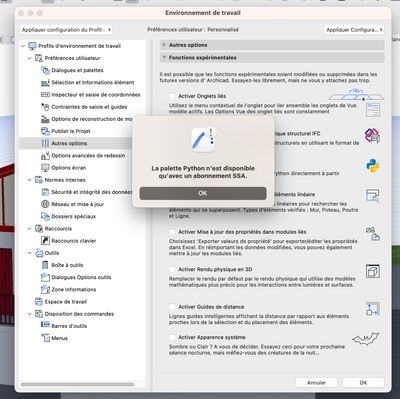This screenshot has width=400, height=399.
Task: Select Options écran in the tree
Action: (69, 168)
